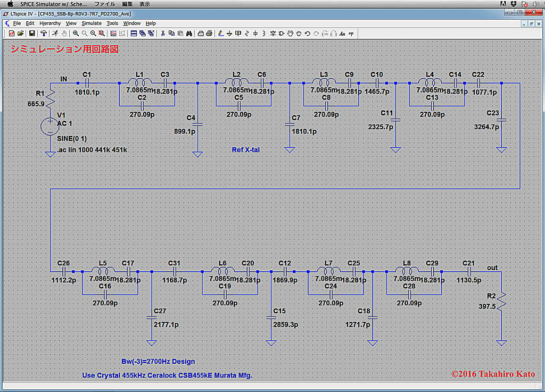Open the Simulate menu

click(92, 23)
